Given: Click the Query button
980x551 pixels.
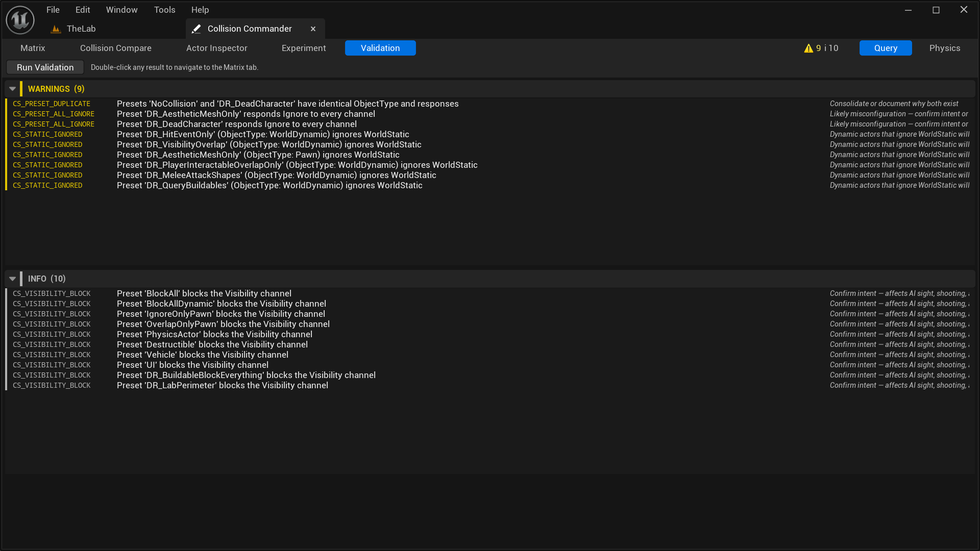Looking at the screenshot, I should tap(885, 48).
